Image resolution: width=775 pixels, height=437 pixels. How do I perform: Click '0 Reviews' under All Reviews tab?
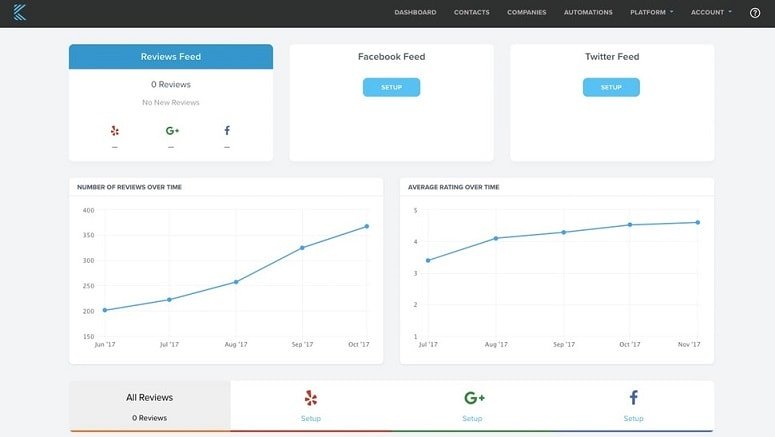(149, 418)
